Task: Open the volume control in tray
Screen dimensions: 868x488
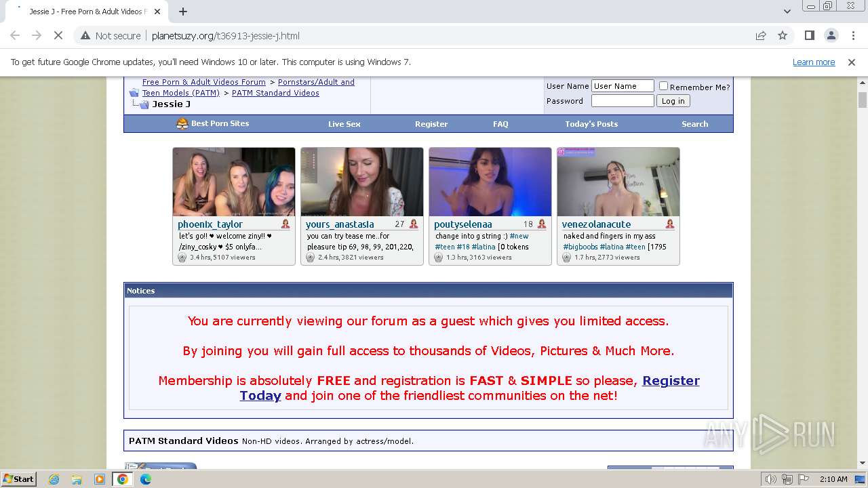Action: (771, 479)
